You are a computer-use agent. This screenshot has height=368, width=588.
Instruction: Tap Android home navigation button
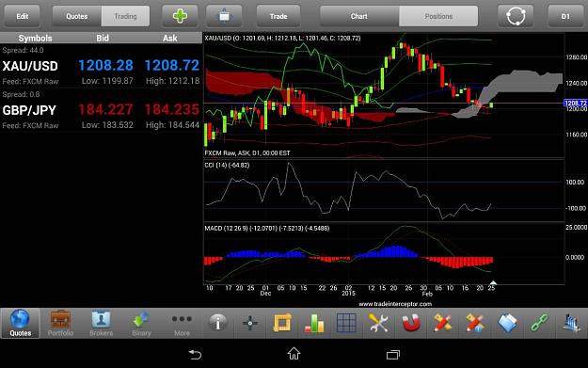pos(294,354)
